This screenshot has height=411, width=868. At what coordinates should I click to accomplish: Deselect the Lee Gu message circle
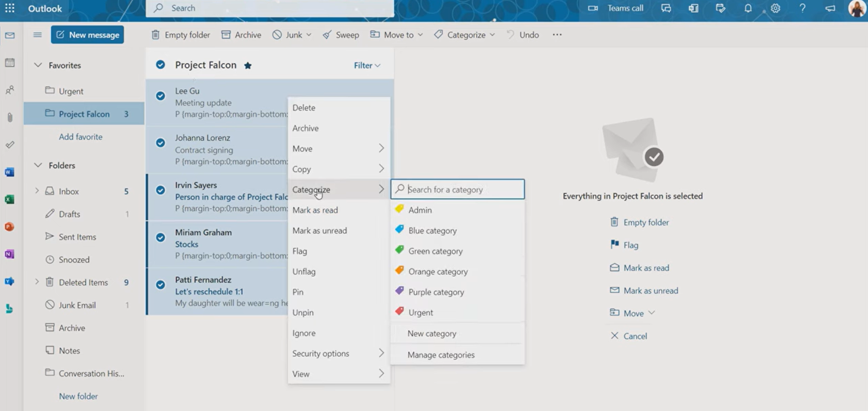(x=160, y=96)
